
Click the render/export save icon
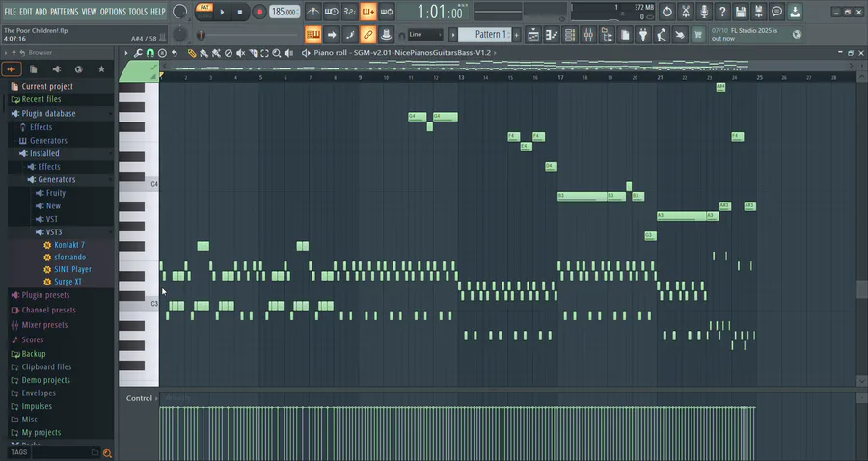759,11
